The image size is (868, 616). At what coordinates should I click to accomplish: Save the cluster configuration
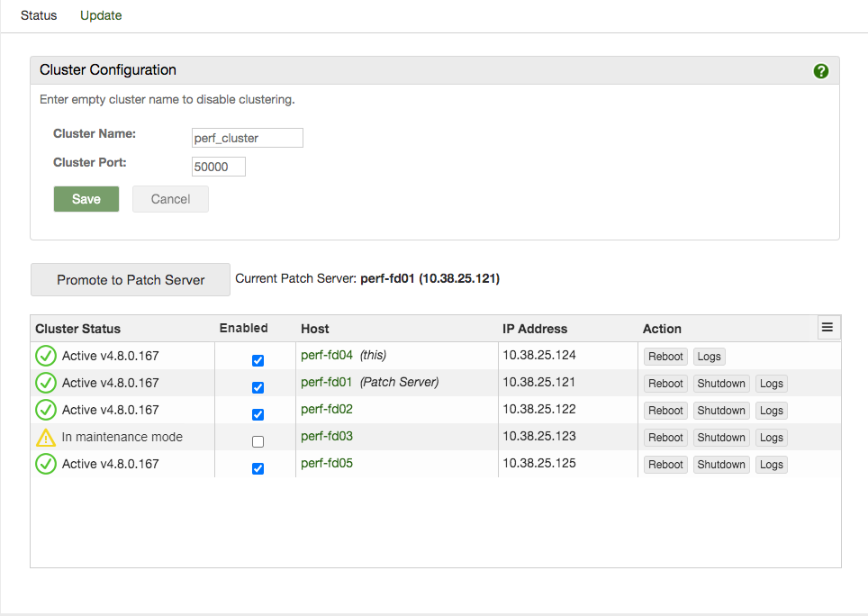86,199
